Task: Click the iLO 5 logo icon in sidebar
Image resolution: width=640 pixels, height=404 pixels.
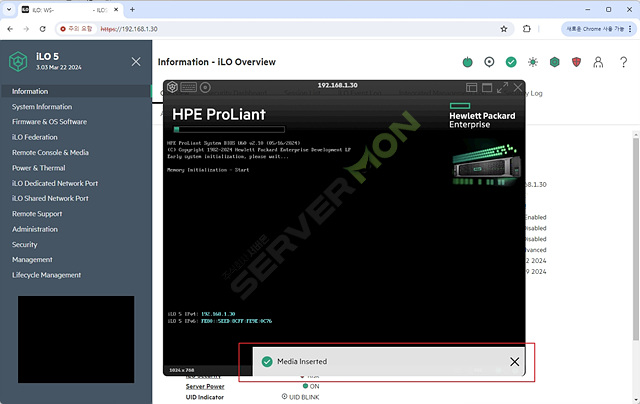Action: pos(18,62)
